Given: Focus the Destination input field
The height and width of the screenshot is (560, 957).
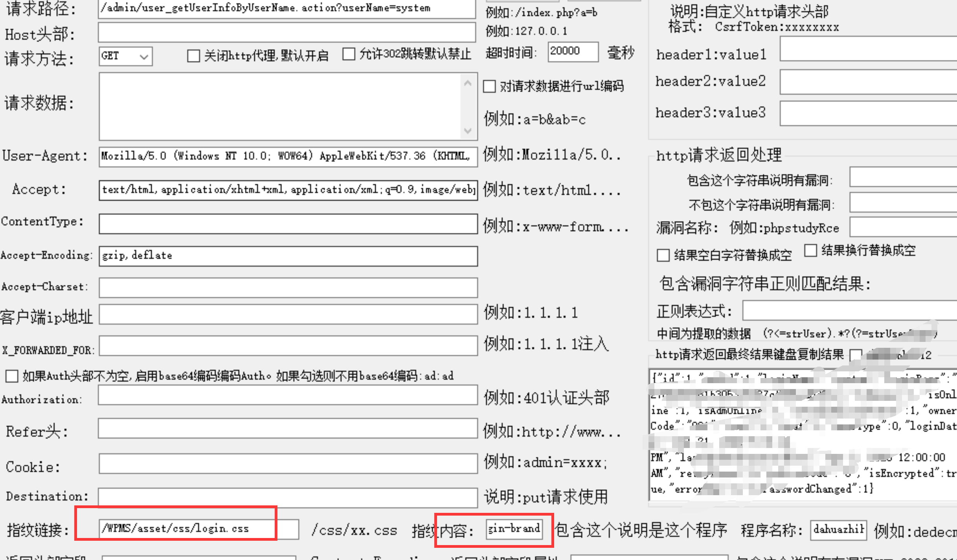Looking at the screenshot, I should [x=288, y=498].
